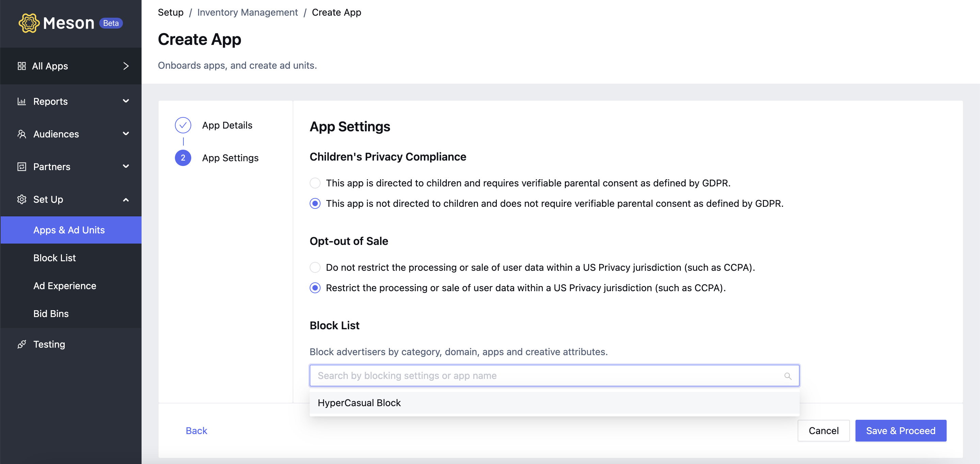The height and width of the screenshot is (464, 980).
Task: Click the Audiences label in sidebar
Action: click(56, 134)
